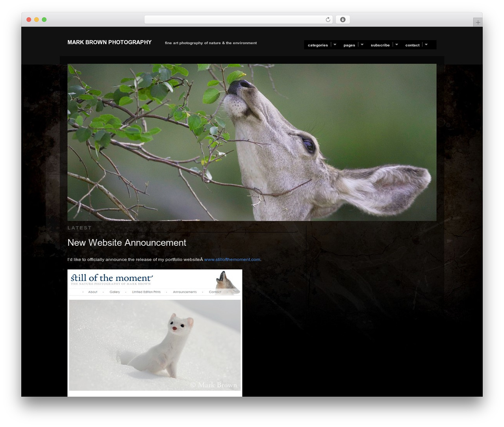
Task: Click inside the browser address bar
Action: (238, 20)
